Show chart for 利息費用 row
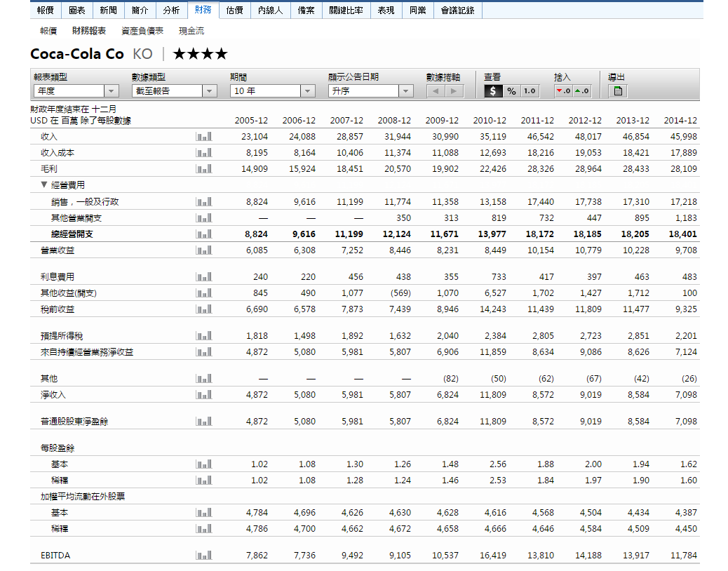Viewport: 728px width, 571px height. click(204, 276)
